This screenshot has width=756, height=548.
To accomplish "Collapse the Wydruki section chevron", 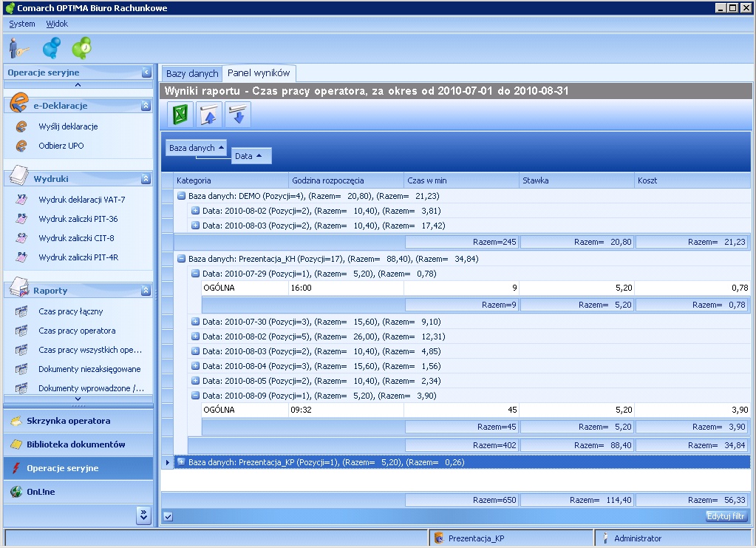I will 146,179.
